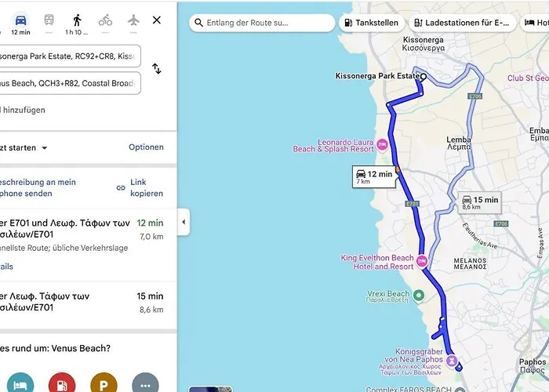Close the directions panel

point(157,20)
